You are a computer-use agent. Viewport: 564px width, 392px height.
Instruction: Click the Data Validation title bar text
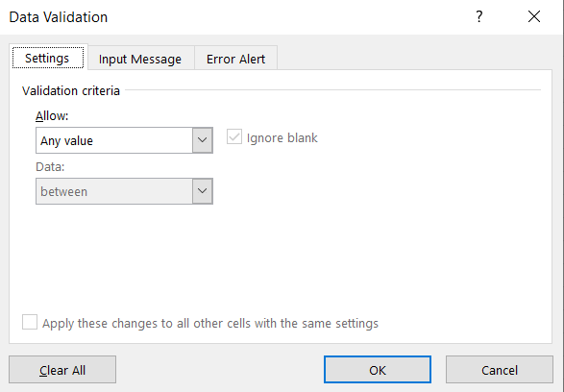coord(59,17)
